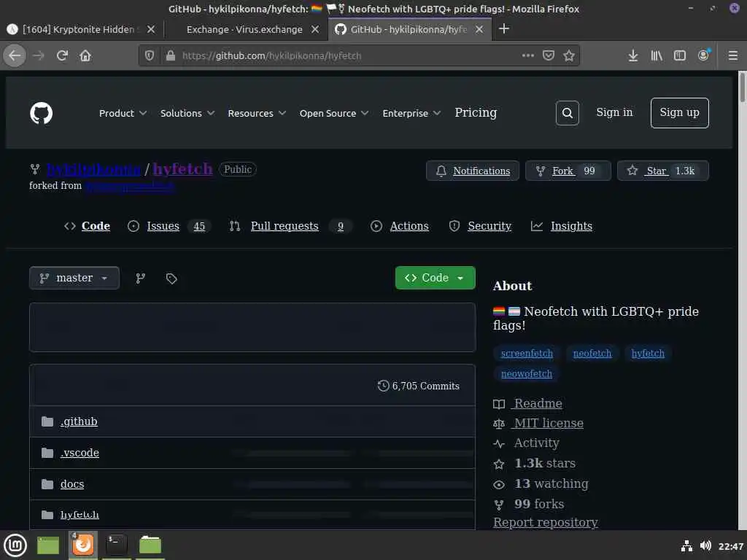Screen dimensions: 747x560
Task: Open the green Code dropdown button
Action: tap(435, 278)
